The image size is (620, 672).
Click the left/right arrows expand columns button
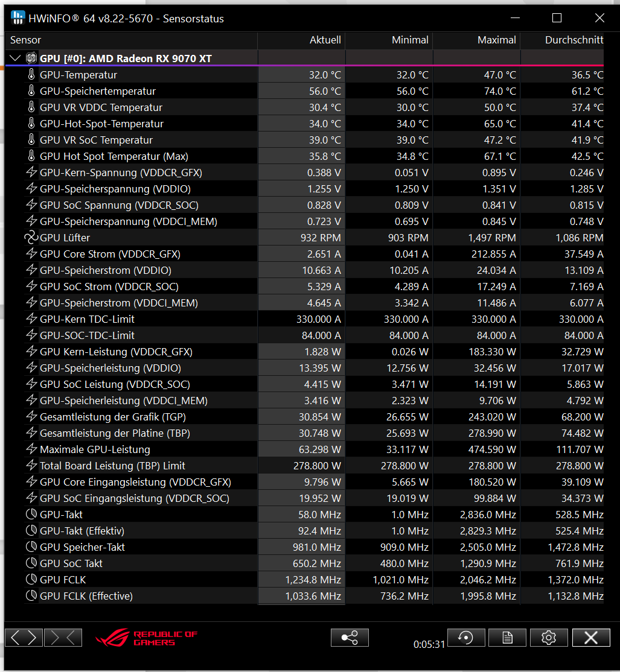pos(24,638)
